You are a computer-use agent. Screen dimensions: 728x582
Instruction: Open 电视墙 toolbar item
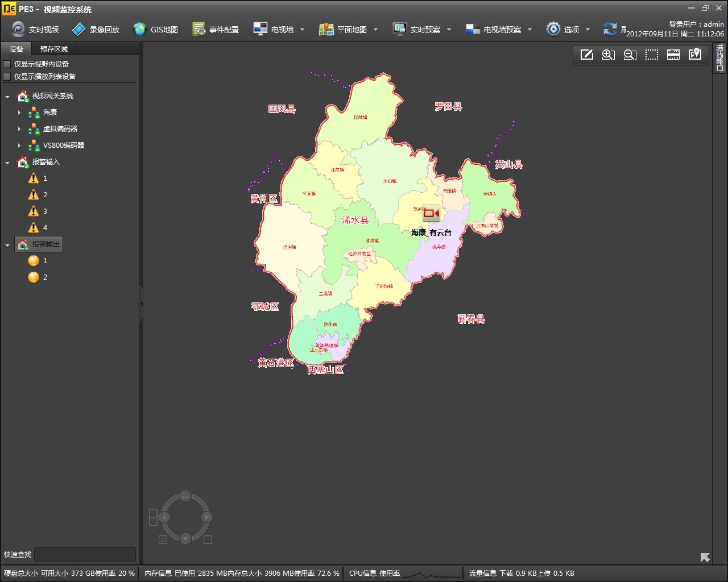tap(274, 29)
